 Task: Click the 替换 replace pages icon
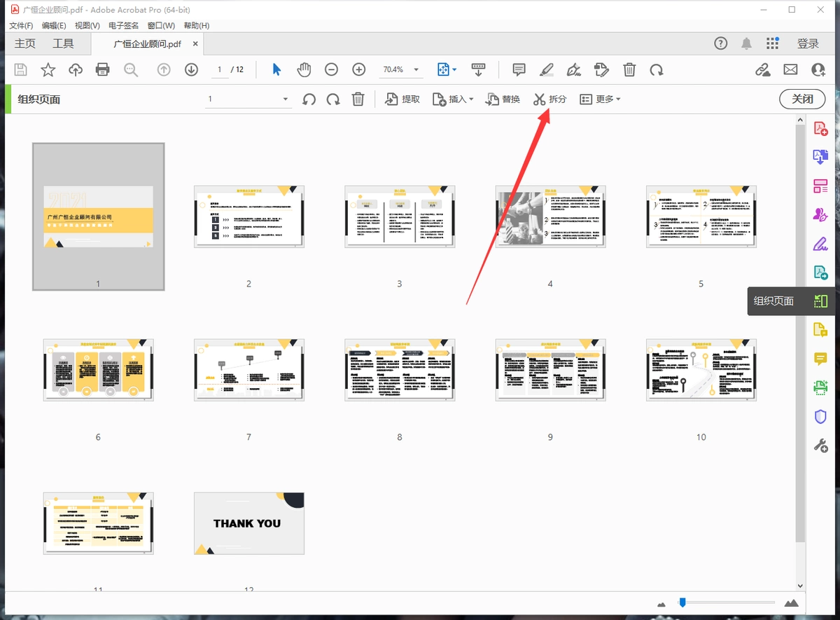click(503, 99)
